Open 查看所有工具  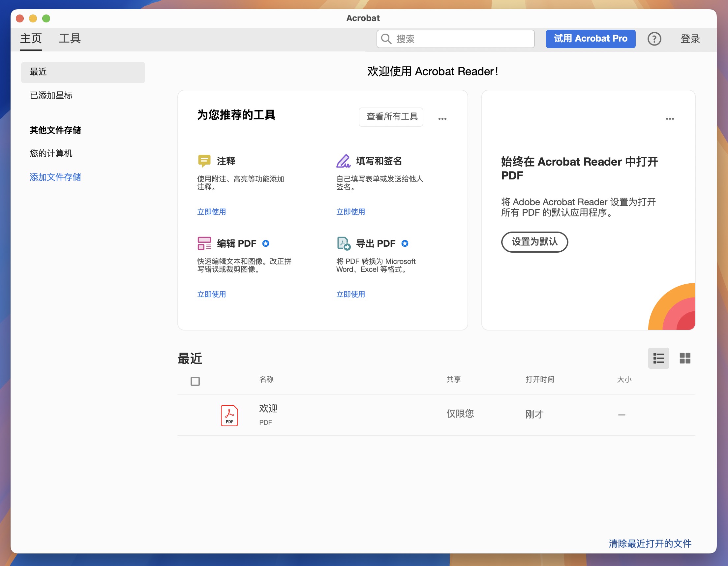coord(391,117)
